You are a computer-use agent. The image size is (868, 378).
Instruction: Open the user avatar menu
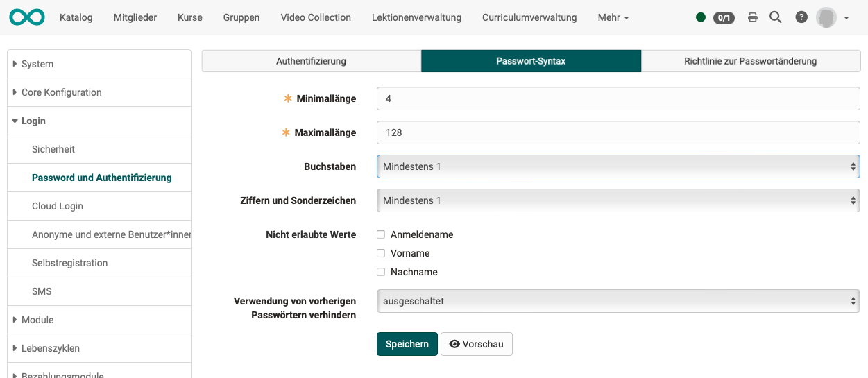pos(826,17)
